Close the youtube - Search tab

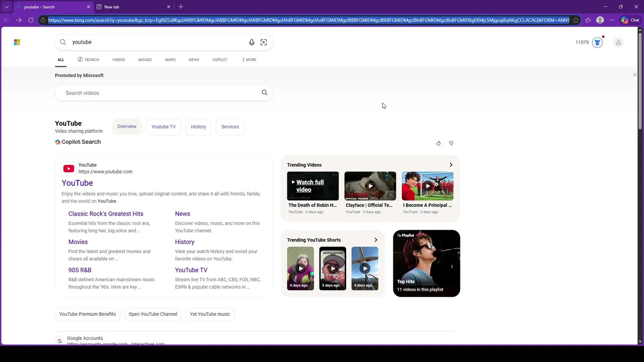pyautogui.click(x=89, y=7)
